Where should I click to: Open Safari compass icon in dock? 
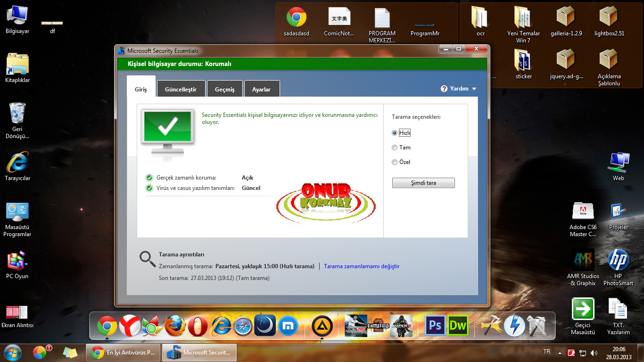click(x=243, y=326)
